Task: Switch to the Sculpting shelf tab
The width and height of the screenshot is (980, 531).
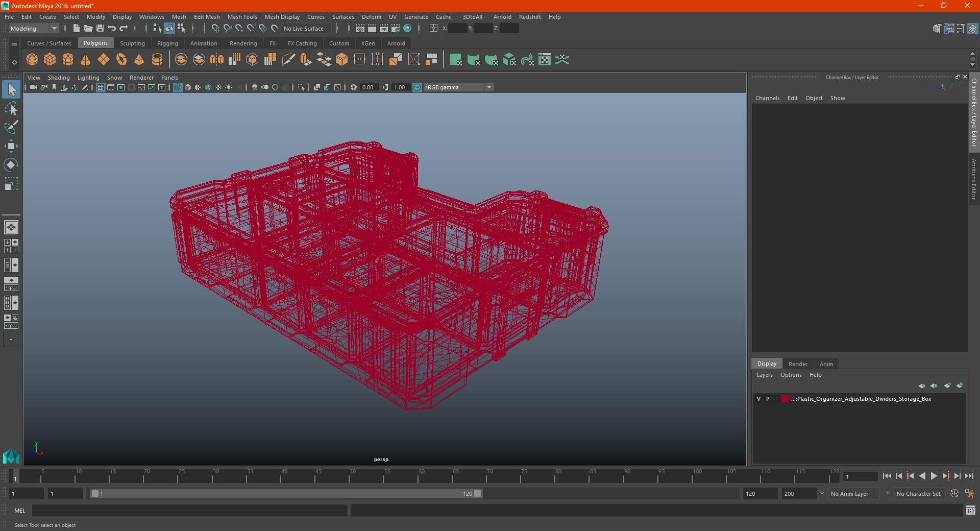Action: tap(132, 43)
